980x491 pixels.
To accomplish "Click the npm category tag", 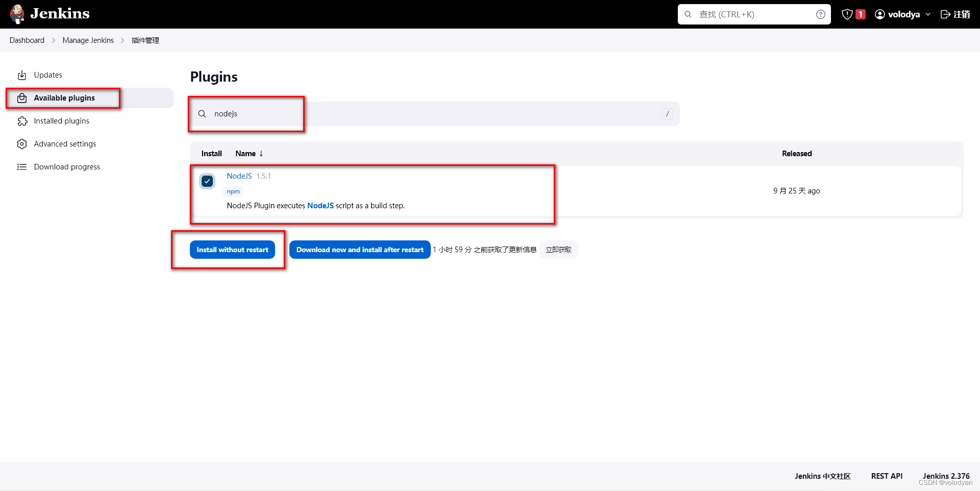I will [233, 191].
